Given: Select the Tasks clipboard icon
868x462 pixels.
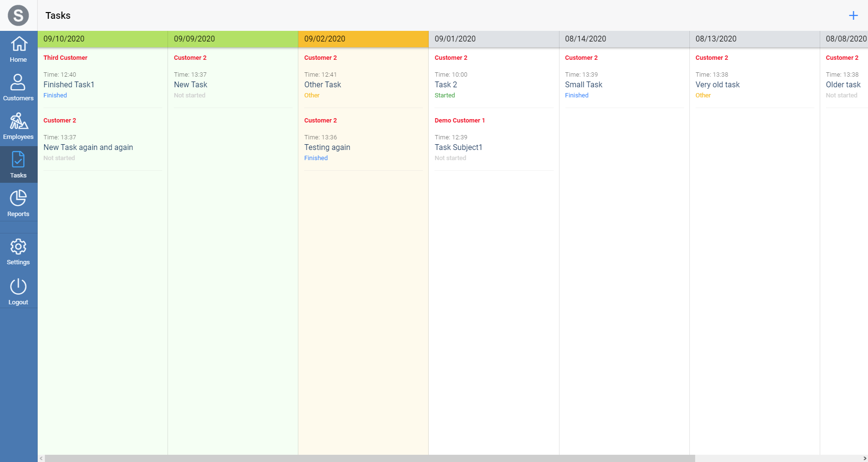Looking at the screenshot, I should tap(18, 160).
